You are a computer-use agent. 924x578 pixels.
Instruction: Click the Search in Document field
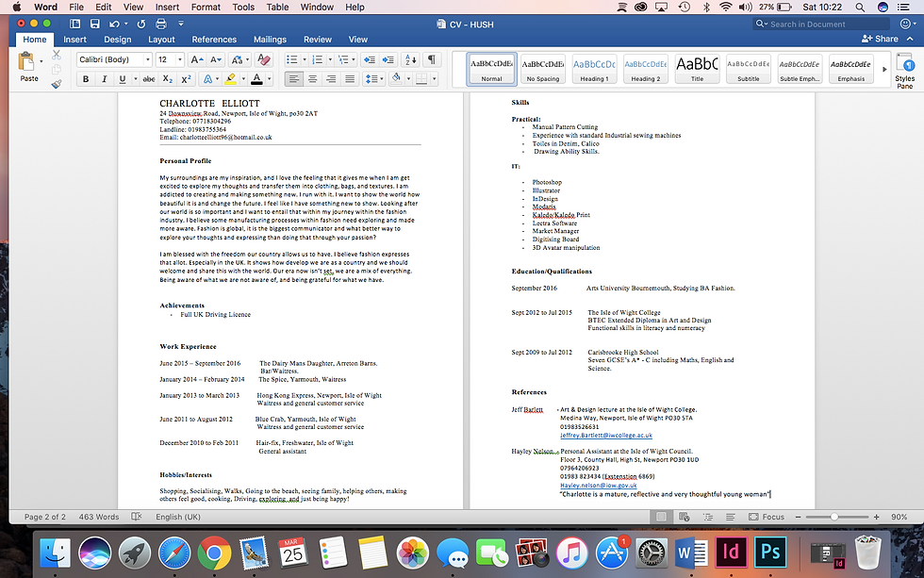click(821, 25)
